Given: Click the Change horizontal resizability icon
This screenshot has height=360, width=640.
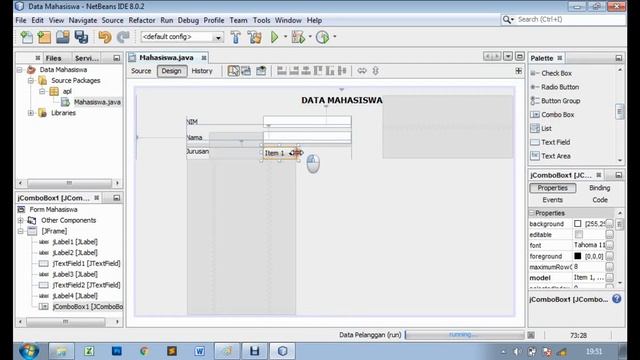Looking at the screenshot, I should [x=362, y=71].
